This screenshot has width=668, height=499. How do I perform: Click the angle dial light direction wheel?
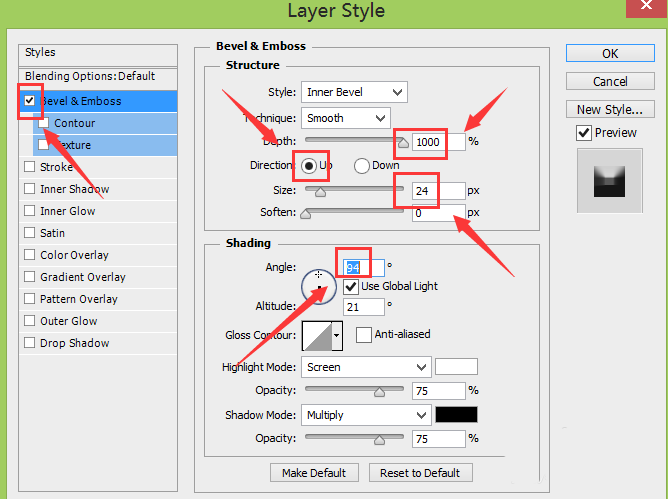(x=319, y=286)
